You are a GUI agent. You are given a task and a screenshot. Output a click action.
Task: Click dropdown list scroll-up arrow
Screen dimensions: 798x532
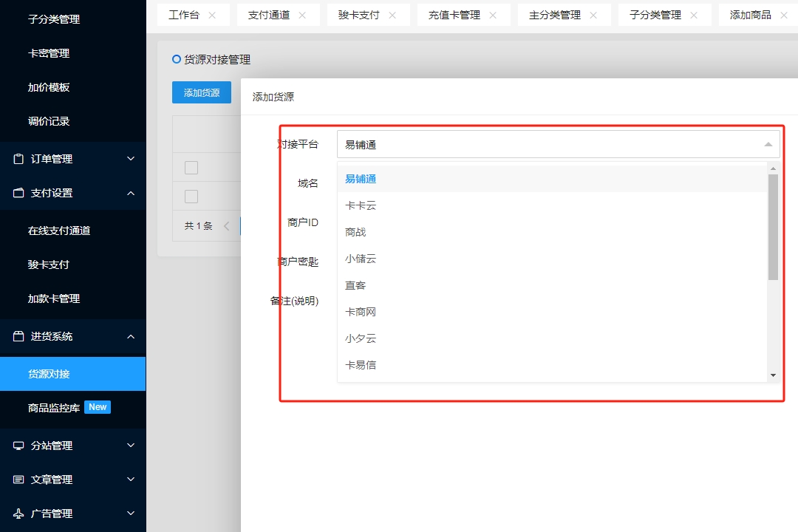[x=773, y=168]
